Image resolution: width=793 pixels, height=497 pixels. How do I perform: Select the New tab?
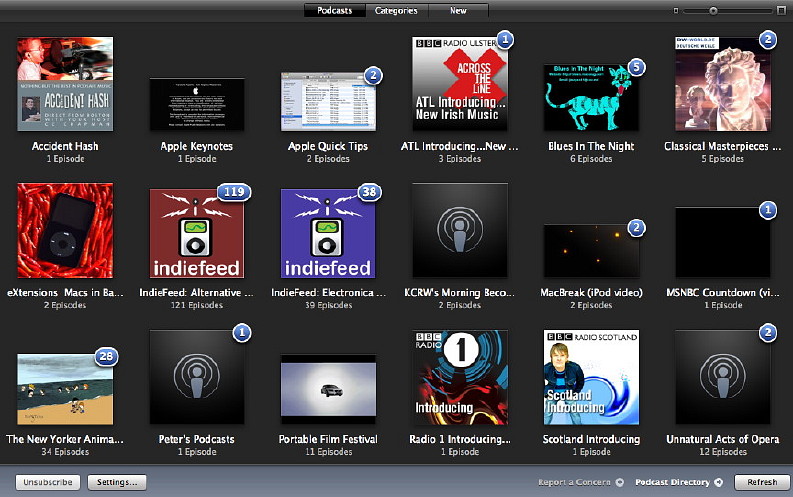[x=458, y=10]
